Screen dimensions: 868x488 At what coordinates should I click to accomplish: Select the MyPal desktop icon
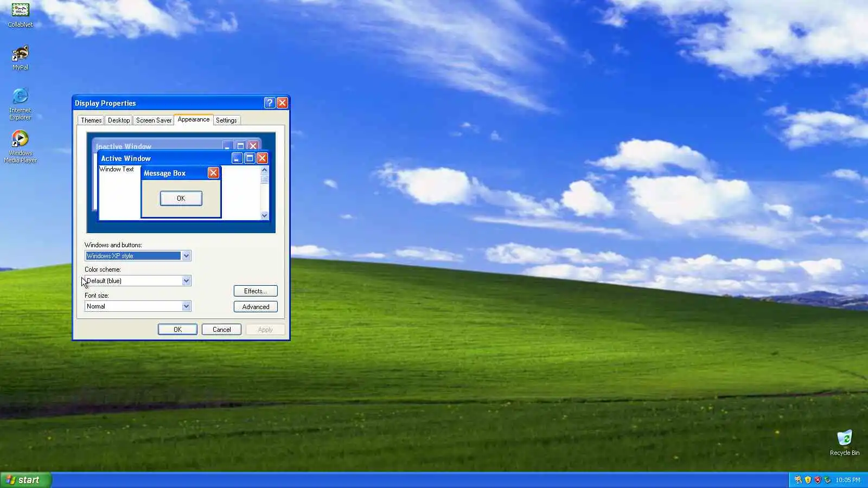20,58
